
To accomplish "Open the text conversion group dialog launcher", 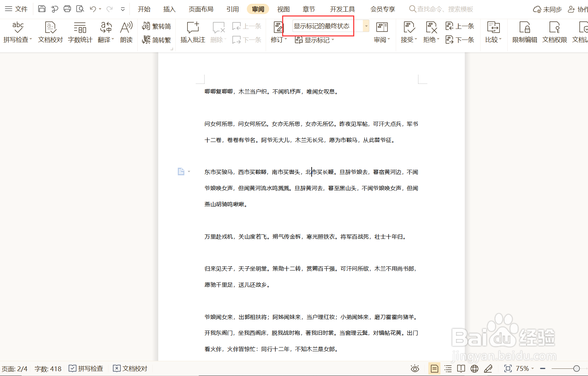I will tap(172, 49).
